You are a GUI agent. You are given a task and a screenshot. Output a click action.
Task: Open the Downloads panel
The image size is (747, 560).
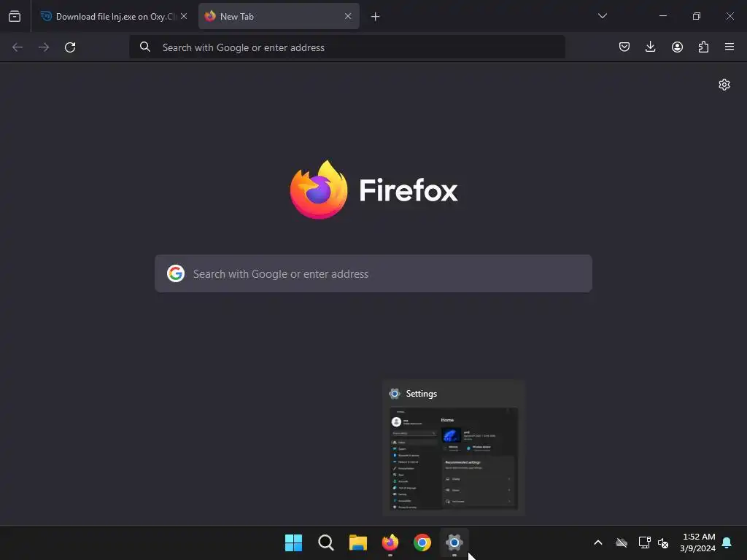coord(650,47)
